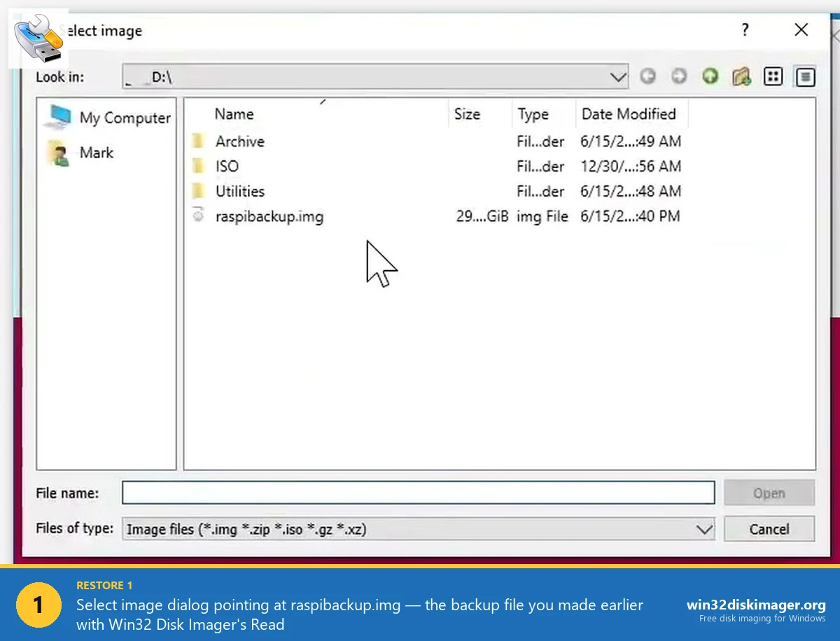Open the Utilities folder

239,191
